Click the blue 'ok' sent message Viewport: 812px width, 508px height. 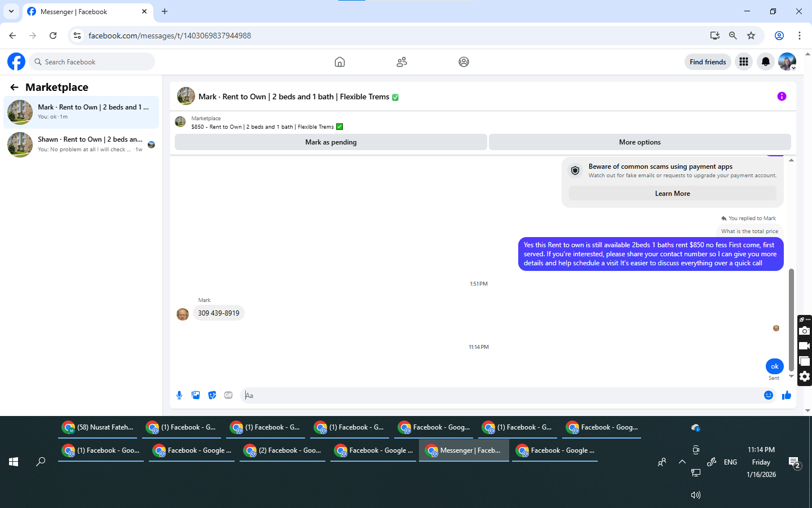[x=775, y=366]
